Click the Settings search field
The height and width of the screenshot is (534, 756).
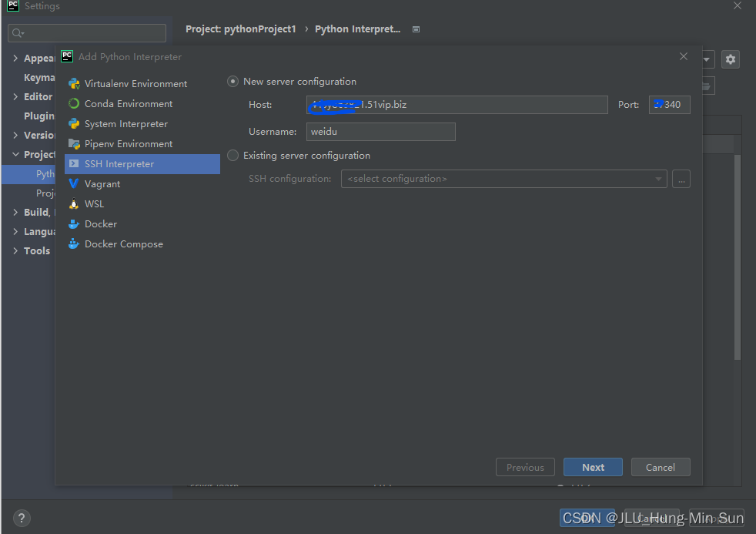[87, 33]
